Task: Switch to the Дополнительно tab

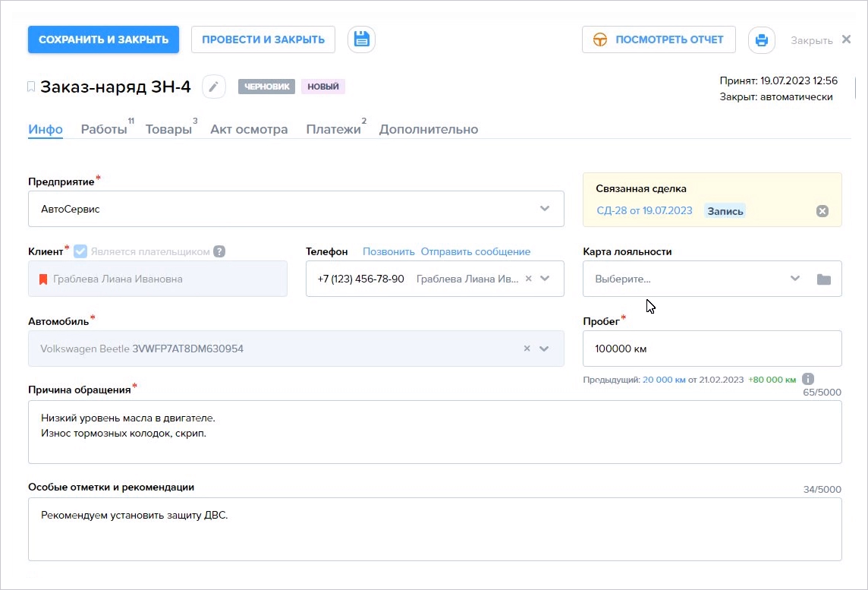Action: (x=429, y=129)
